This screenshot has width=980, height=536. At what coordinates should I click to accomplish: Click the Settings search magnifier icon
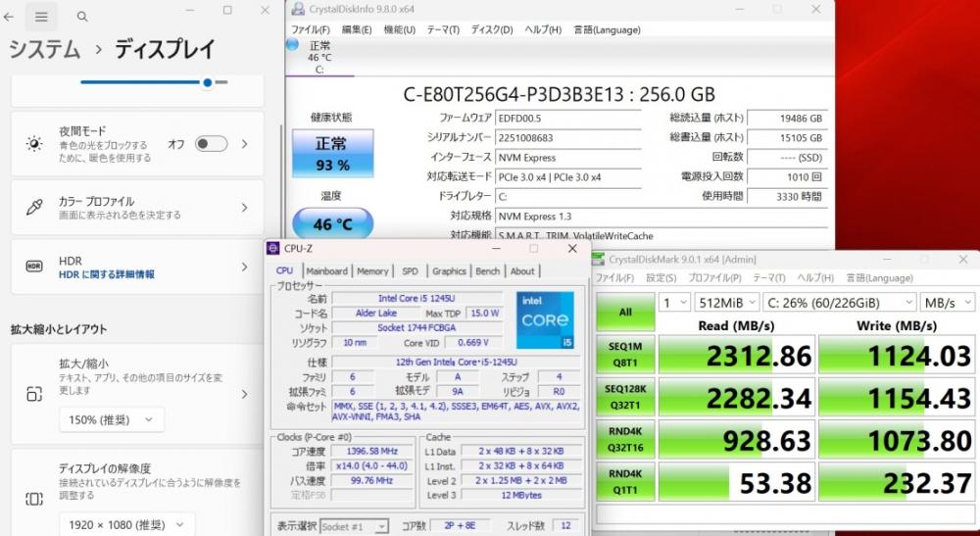82,17
